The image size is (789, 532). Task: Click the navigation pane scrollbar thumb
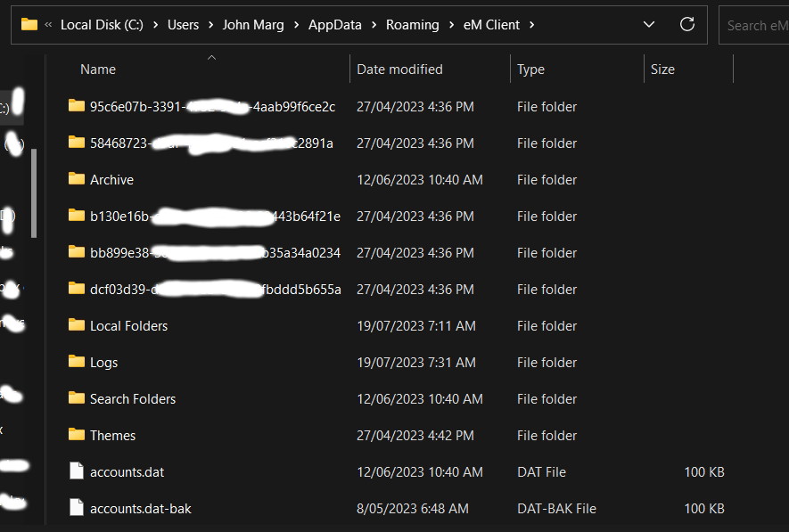point(34,193)
